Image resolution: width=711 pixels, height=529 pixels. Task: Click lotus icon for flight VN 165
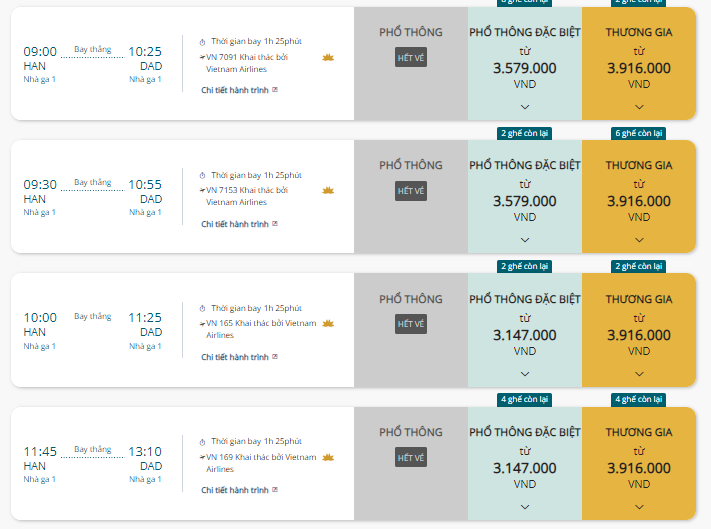tap(328, 323)
